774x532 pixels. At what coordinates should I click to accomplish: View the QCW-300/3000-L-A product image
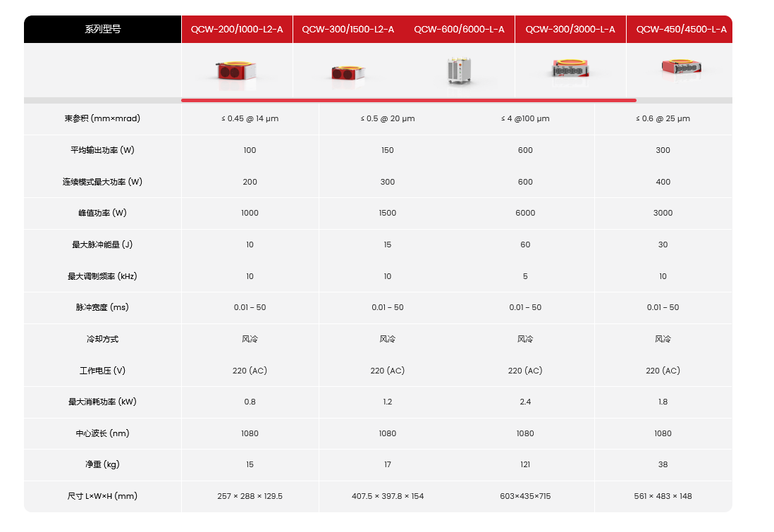click(x=570, y=69)
